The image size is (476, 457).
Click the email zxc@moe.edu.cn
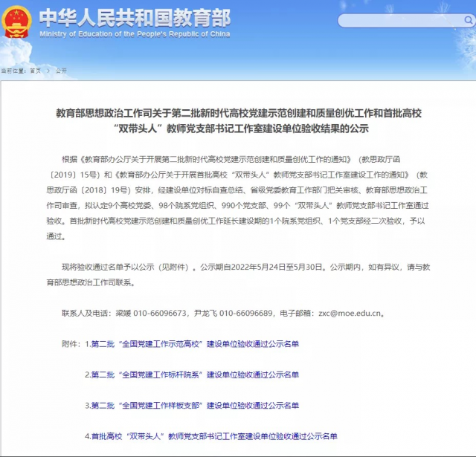[350, 314]
